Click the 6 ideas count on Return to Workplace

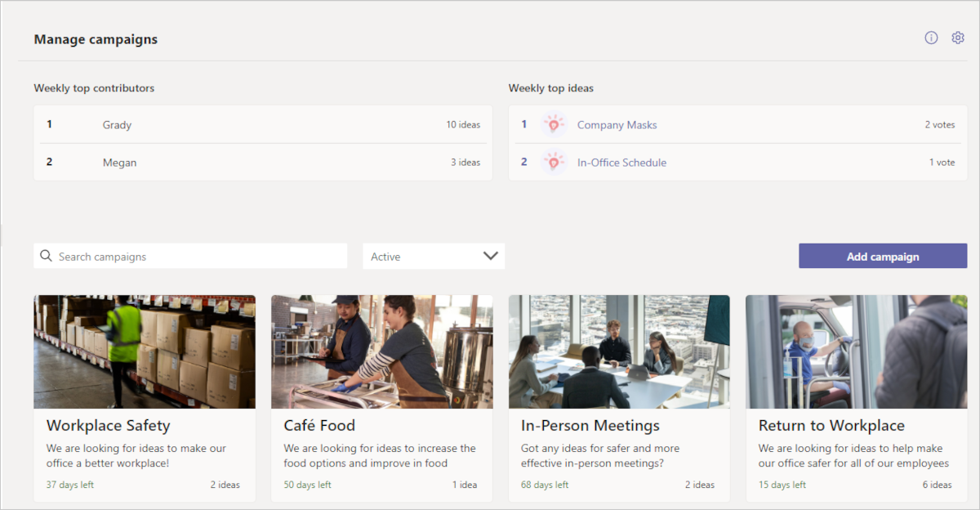(937, 484)
